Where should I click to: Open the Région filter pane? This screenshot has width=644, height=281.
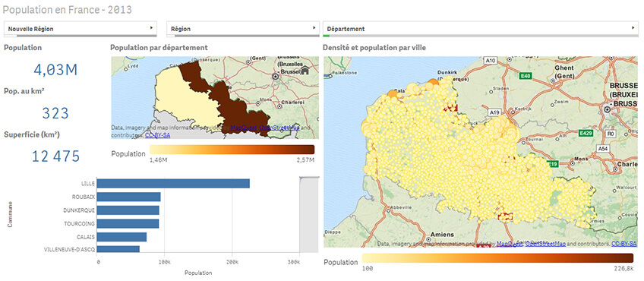[243, 29]
